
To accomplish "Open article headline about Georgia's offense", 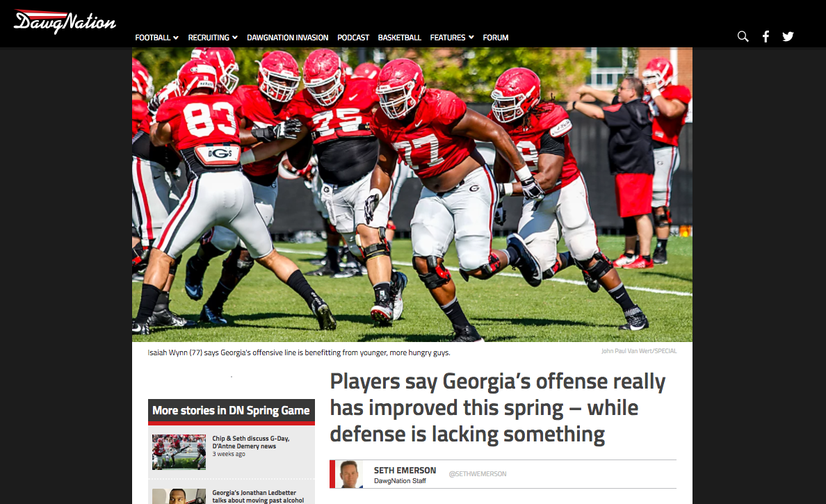I will point(498,408).
